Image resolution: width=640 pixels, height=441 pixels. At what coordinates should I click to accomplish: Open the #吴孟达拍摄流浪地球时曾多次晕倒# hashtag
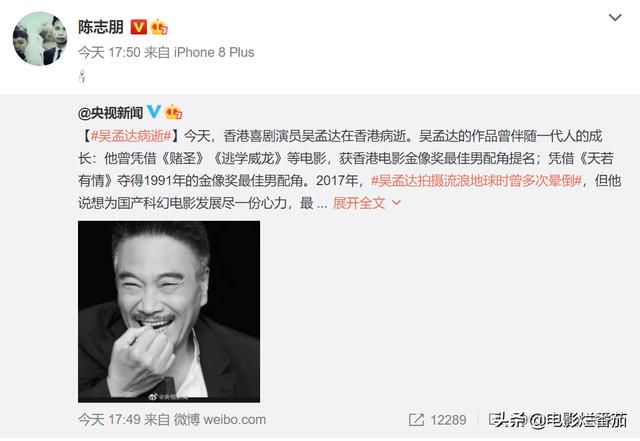476,180
